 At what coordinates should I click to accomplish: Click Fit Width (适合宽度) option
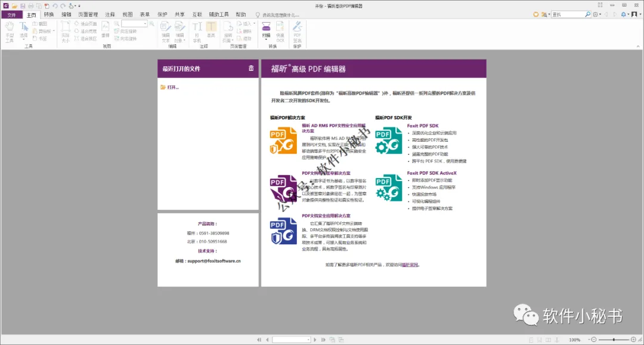(x=85, y=31)
